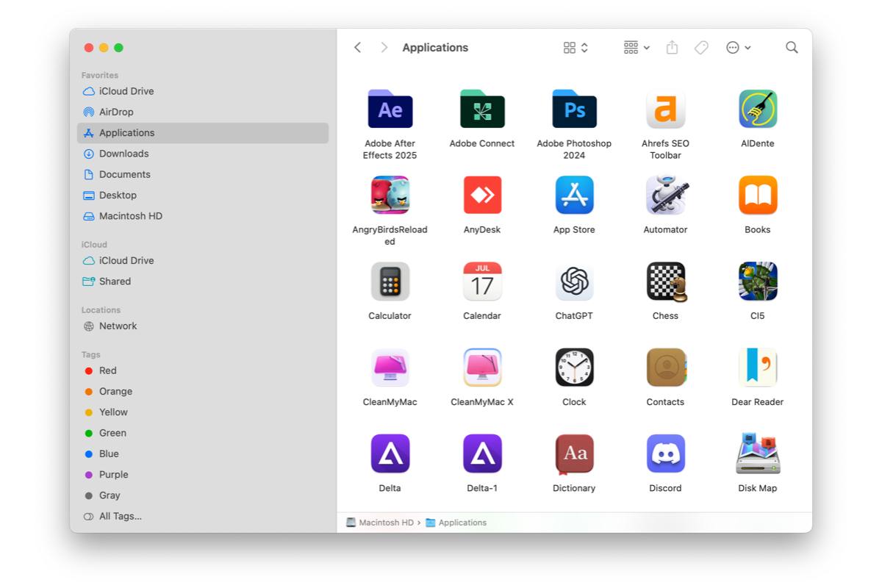The width and height of the screenshot is (882, 588).
Task: Click the Calendar app icon
Action: pos(482,281)
